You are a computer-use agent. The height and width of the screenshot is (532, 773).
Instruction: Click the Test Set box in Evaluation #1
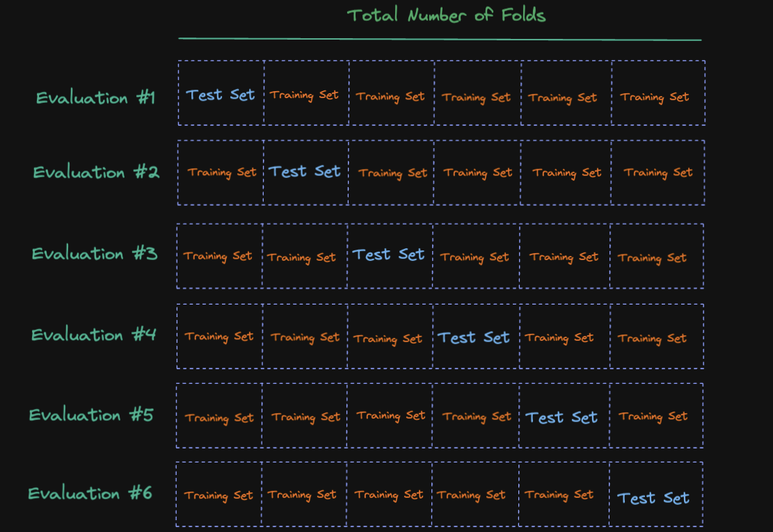click(x=221, y=93)
